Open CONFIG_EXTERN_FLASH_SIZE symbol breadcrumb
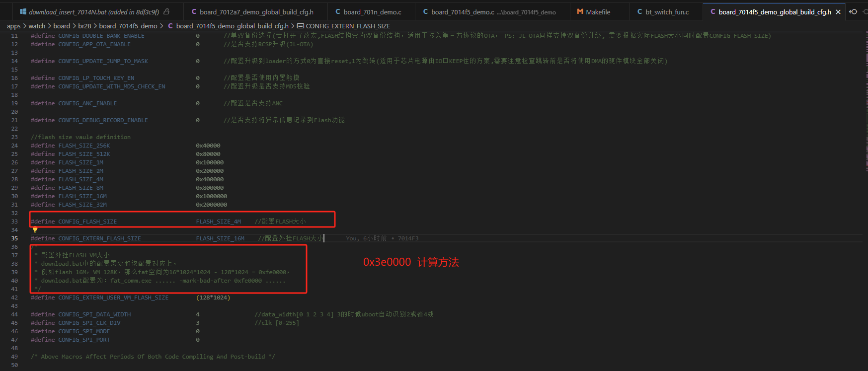 (x=348, y=26)
